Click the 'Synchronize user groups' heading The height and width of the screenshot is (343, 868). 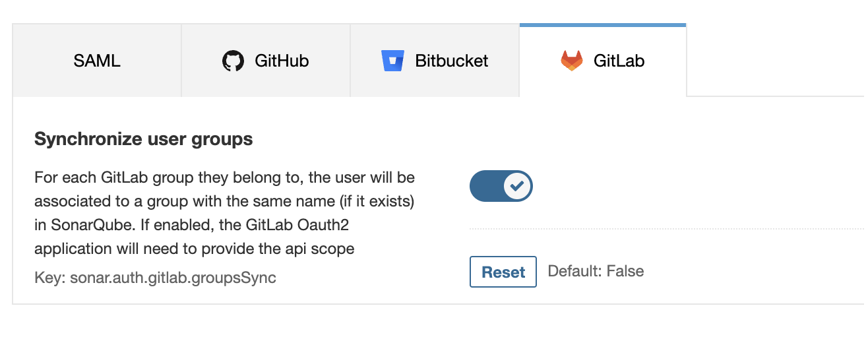pos(143,139)
